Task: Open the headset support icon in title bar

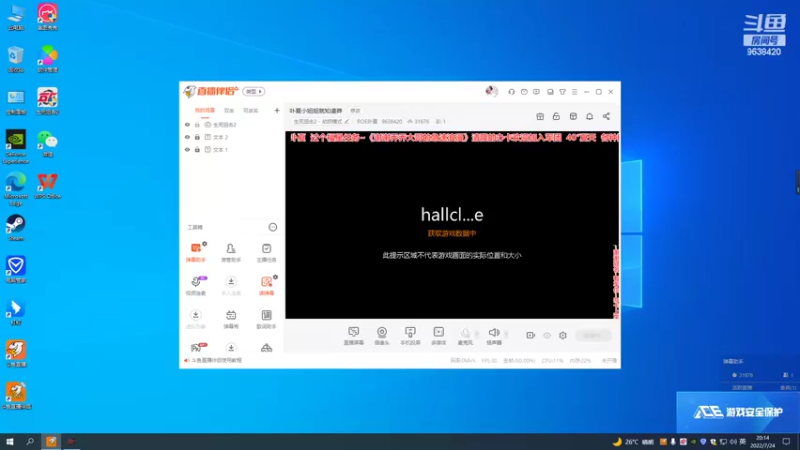Action: click(511, 92)
